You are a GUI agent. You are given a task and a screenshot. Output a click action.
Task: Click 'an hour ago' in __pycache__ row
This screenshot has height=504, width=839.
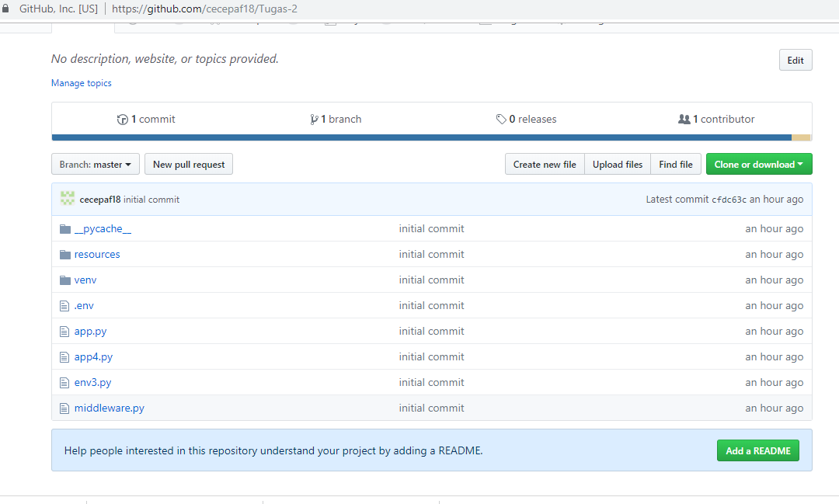(x=775, y=229)
